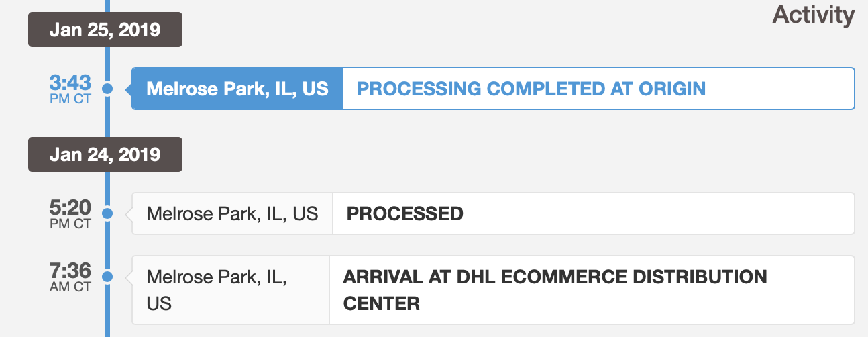The width and height of the screenshot is (868, 337).
Task: Open the PROCESSED status entry
Action: 404,213
